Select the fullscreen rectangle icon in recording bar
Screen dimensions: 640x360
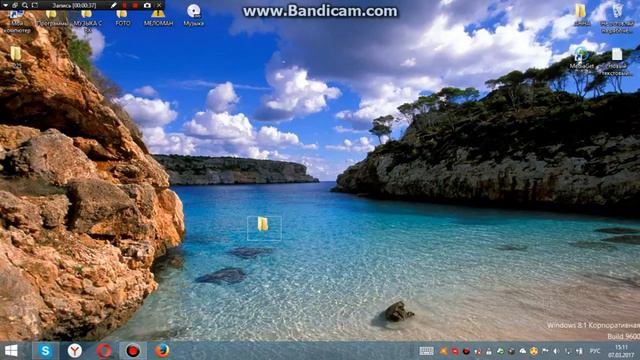point(35,5)
